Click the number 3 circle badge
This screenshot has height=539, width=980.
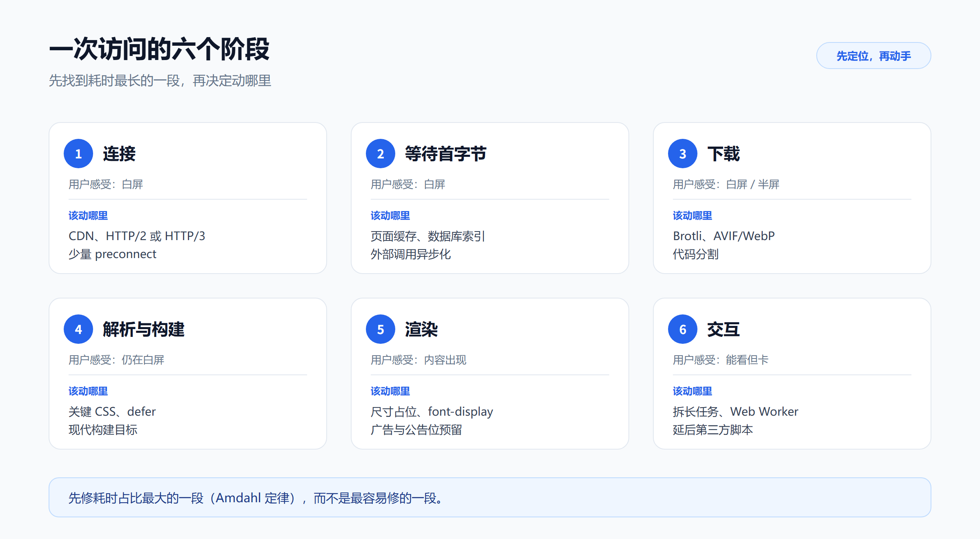pyautogui.click(x=683, y=154)
